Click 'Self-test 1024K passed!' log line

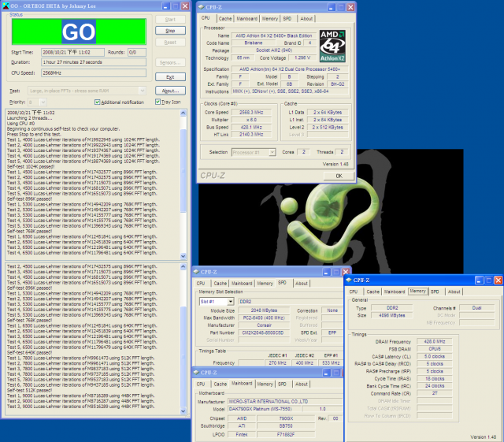pyautogui.click(x=31, y=166)
